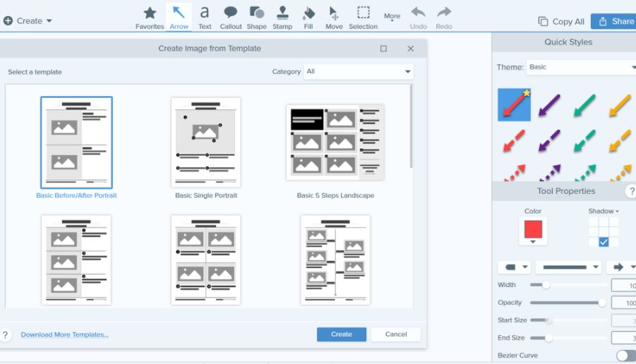Screen dimensions: 636x364
Task: Click the Cancel button
Action: pos(396,334)
